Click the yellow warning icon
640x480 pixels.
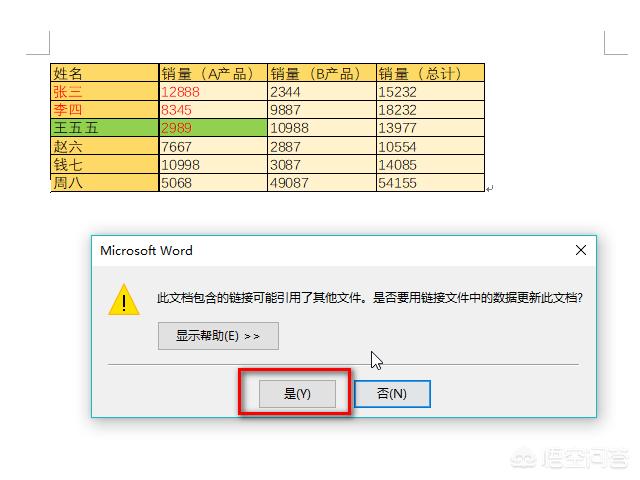pyautogui.click(x=124, y=300)
